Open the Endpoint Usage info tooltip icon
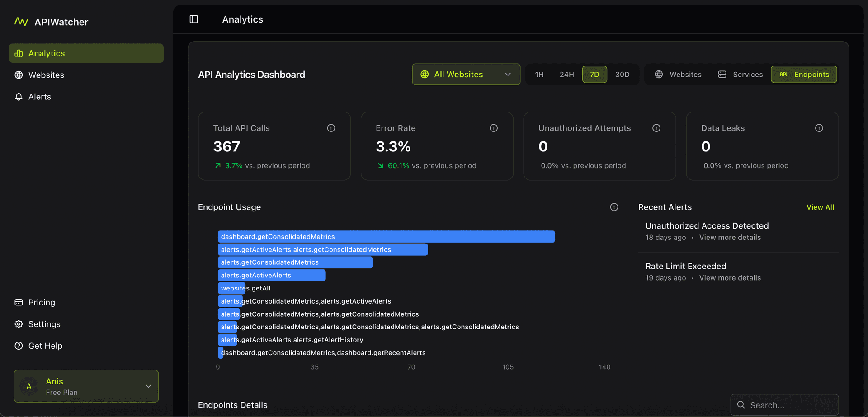The height and width of the screenshot is (417, 868). [x=614, y=207]
